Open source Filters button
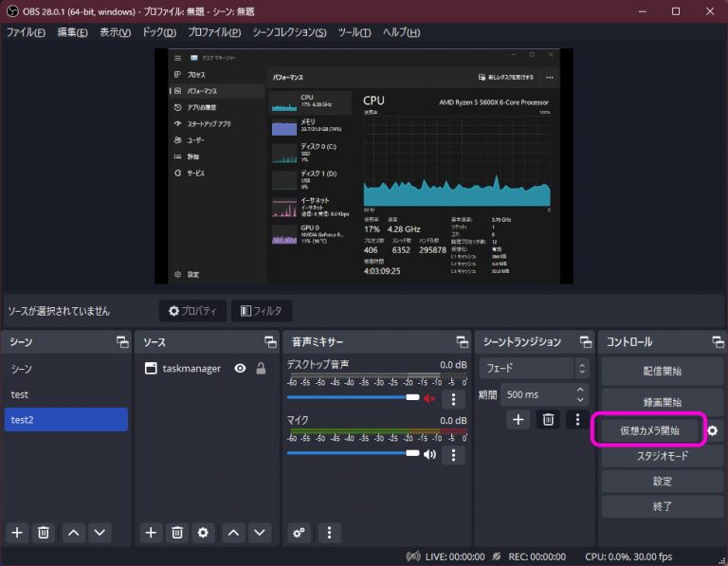Viewport: 728px width, 566px height. click(x=262, y=311)
